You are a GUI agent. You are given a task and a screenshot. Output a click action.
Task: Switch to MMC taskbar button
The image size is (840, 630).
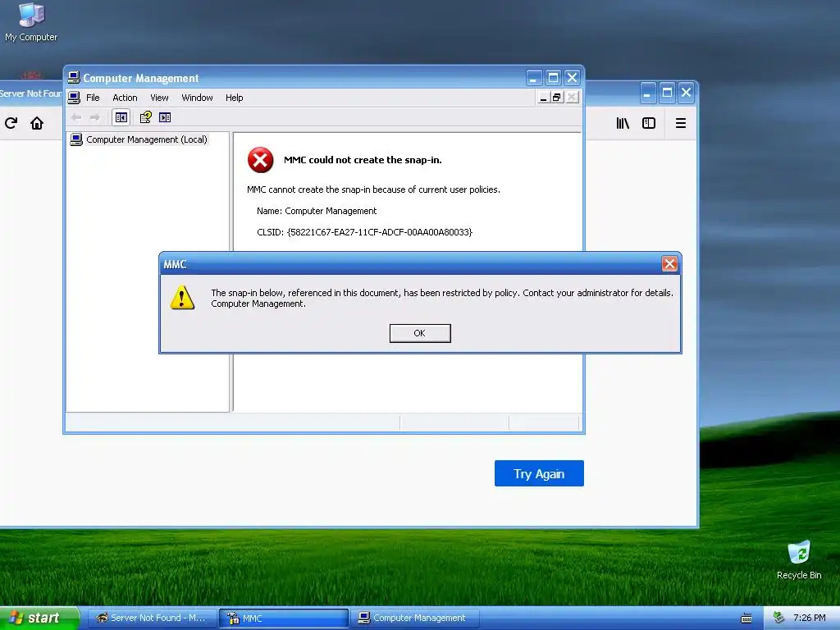click(x=283, y=619)
